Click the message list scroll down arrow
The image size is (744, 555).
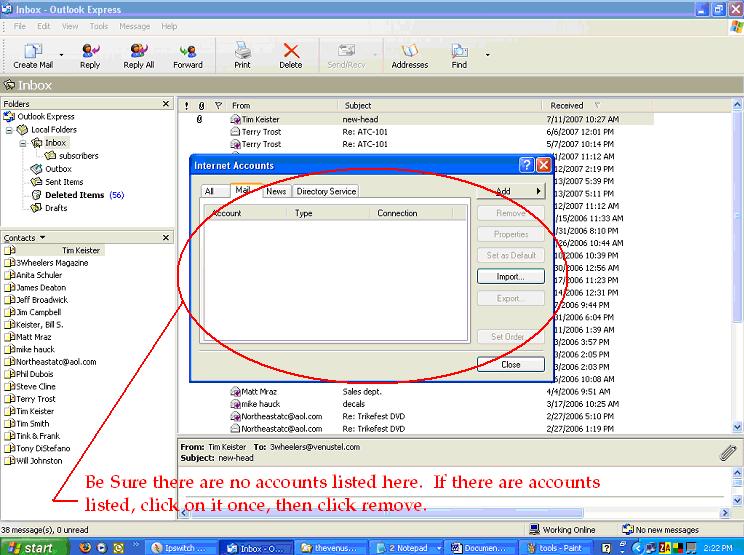(737, 426)
